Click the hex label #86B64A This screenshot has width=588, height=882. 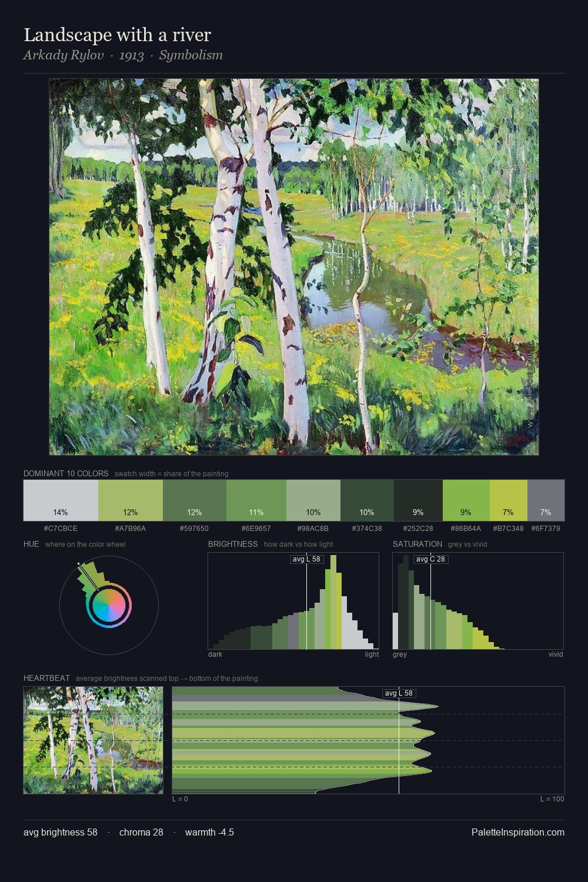466,528
